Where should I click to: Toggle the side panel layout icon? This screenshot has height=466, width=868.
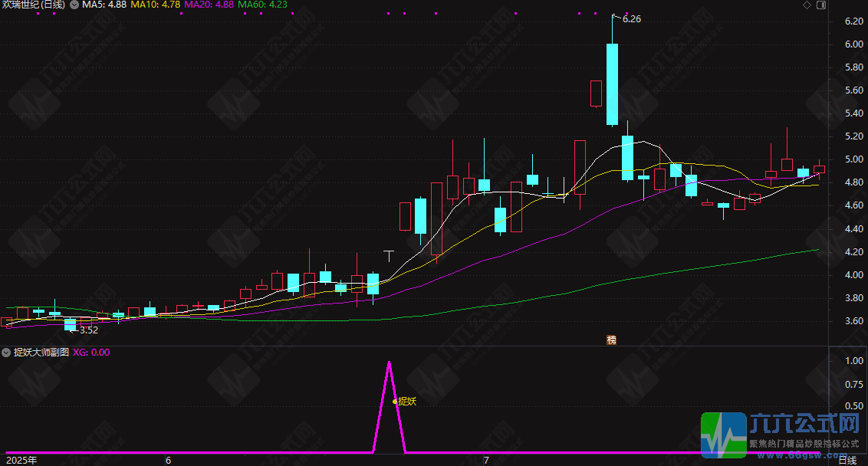coord(821,5)
